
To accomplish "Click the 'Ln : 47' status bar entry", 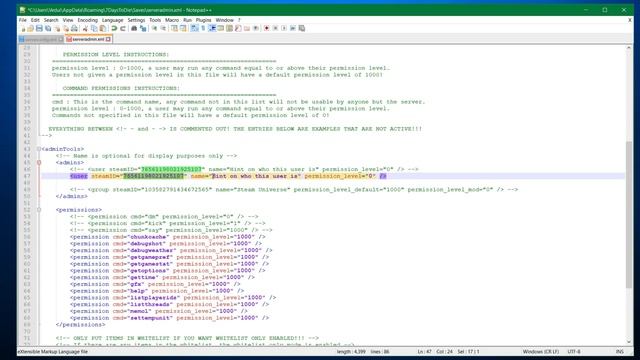I will click(x=424, y=351).
